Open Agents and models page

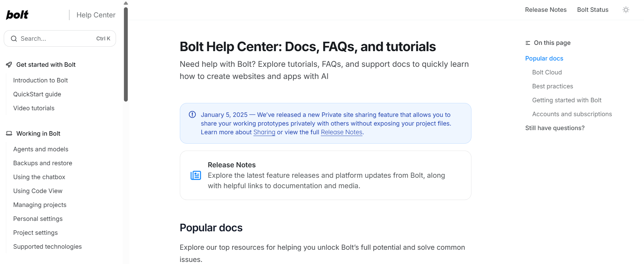[x=41, y=149]
